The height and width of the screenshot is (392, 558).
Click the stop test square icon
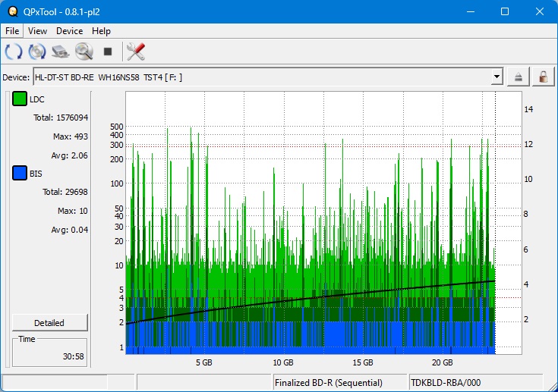click(108, 52)
